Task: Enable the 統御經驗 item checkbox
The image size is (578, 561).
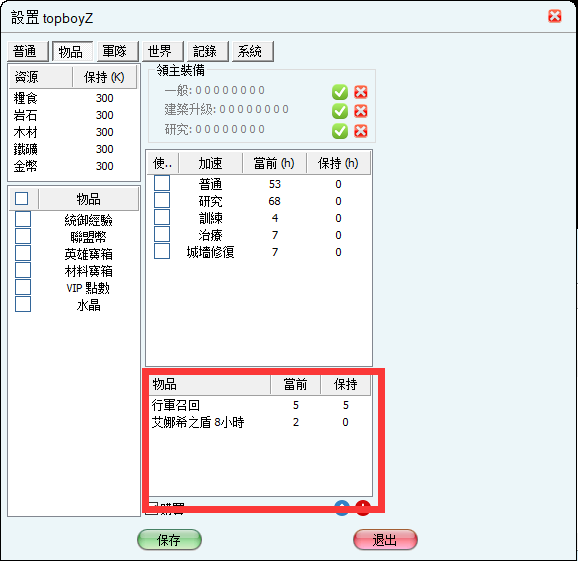Action: (23, 219)
